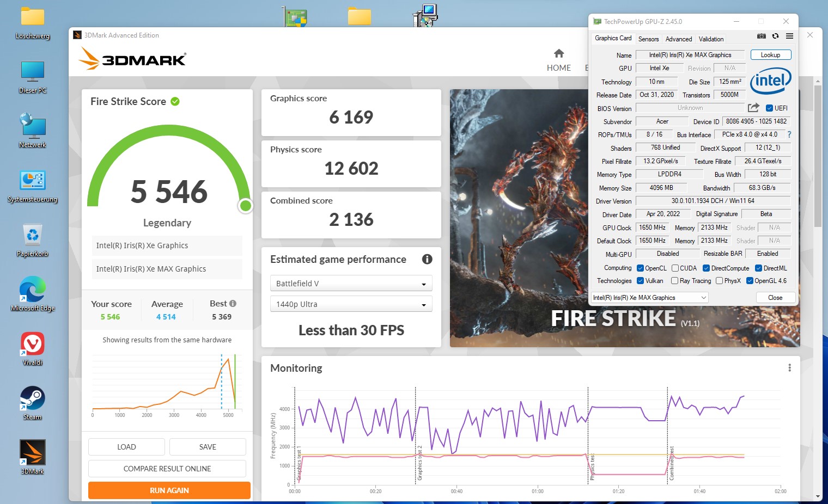Open the Papierkorb recycle bin
The image size is (828, 504).
tap(33, 240)
